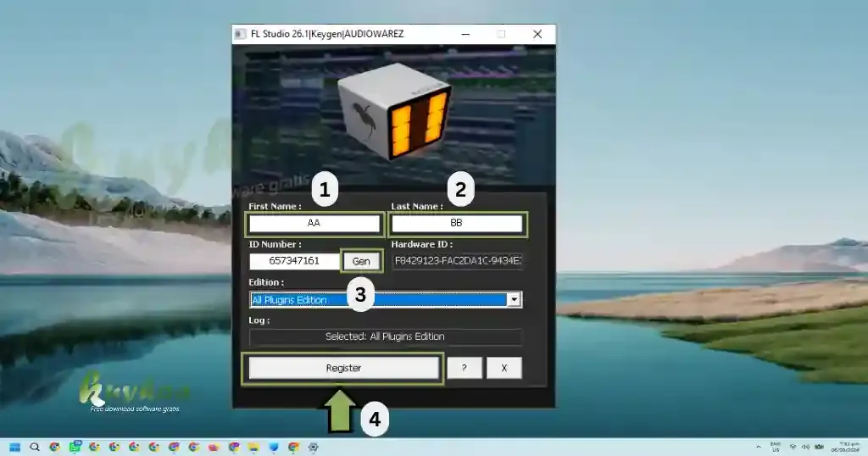Click the keygen title bar app icon
This screenshot has height=456, width=868.
240,34
